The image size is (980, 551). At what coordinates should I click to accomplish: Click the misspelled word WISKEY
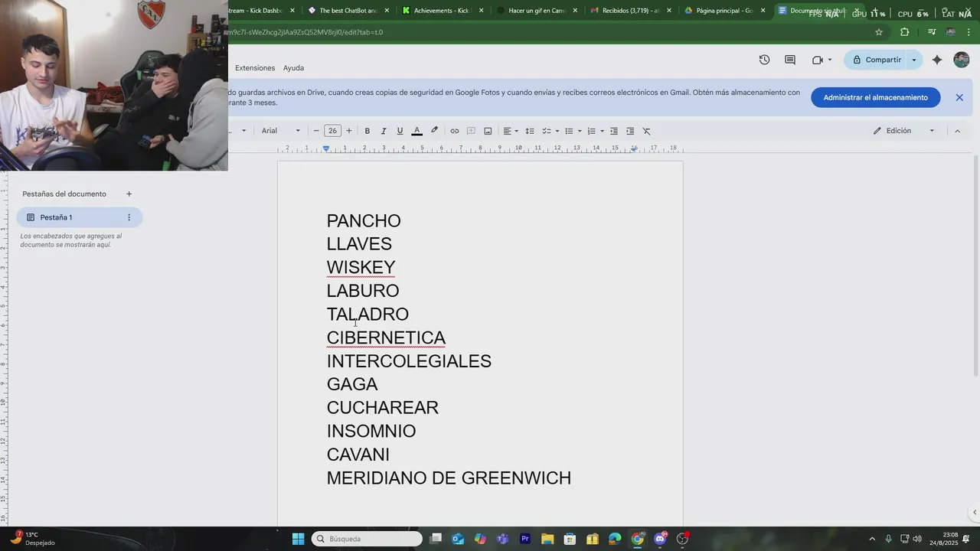[x=361, y=267]
